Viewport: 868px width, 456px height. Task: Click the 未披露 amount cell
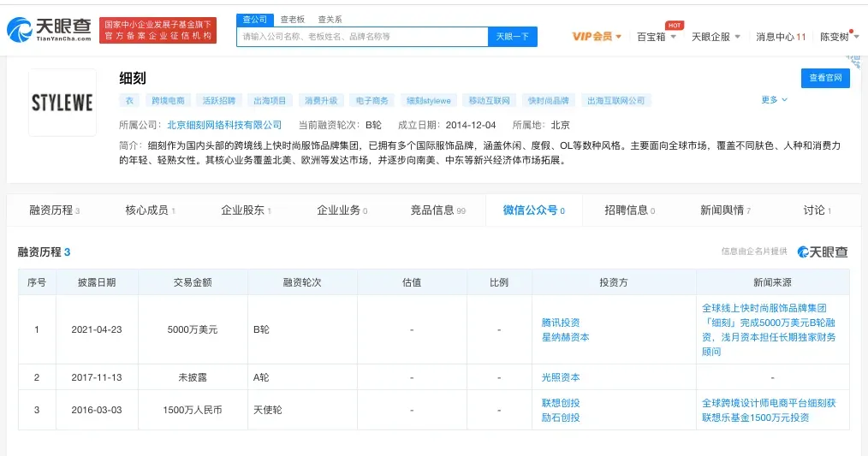tap(193, 377)
